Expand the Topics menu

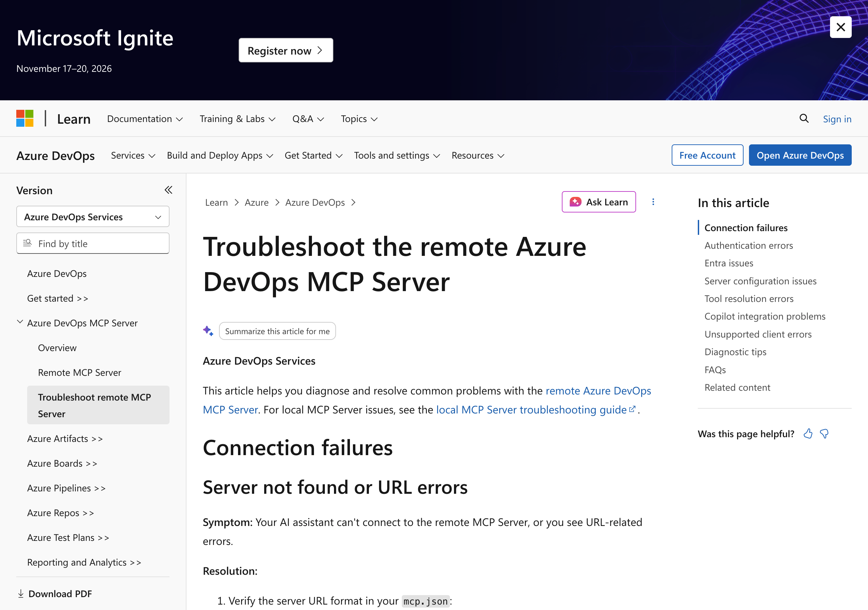coord(359,119)
